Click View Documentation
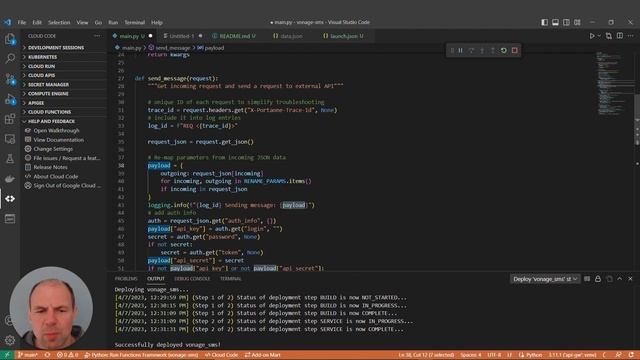 tap(58, 140)
